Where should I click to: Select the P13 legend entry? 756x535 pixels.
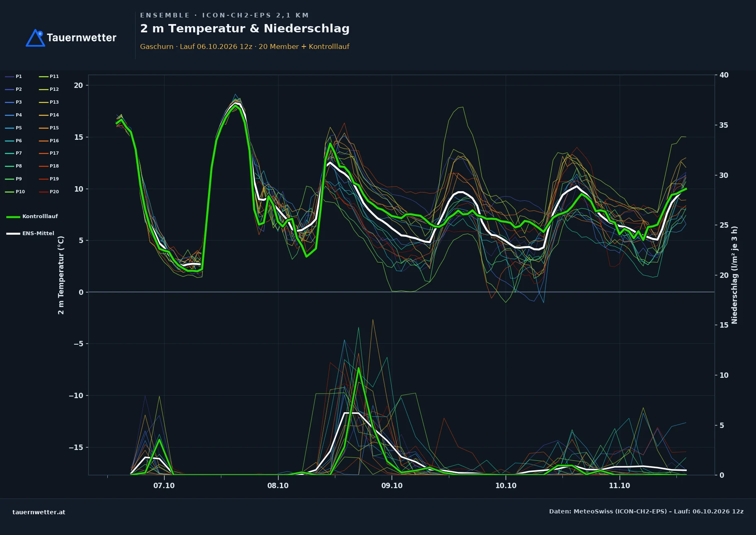[x=49, y=102]
